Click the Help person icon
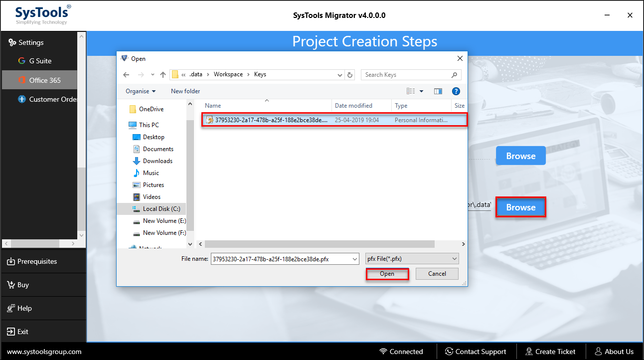This screenshot has width=644, height=360. coord(11,308)
